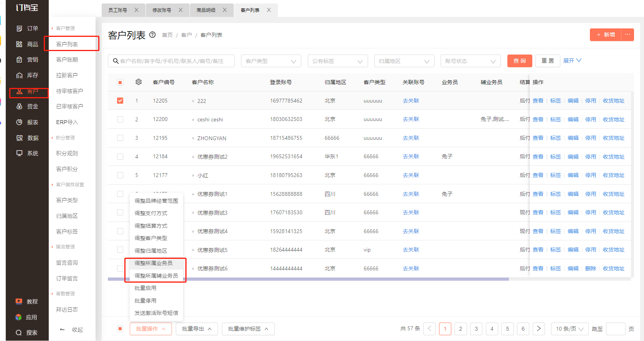The image size is (644, 341).
Task: Open the 批量维护标签 dropdown
Action: click(x=248, y=329)
